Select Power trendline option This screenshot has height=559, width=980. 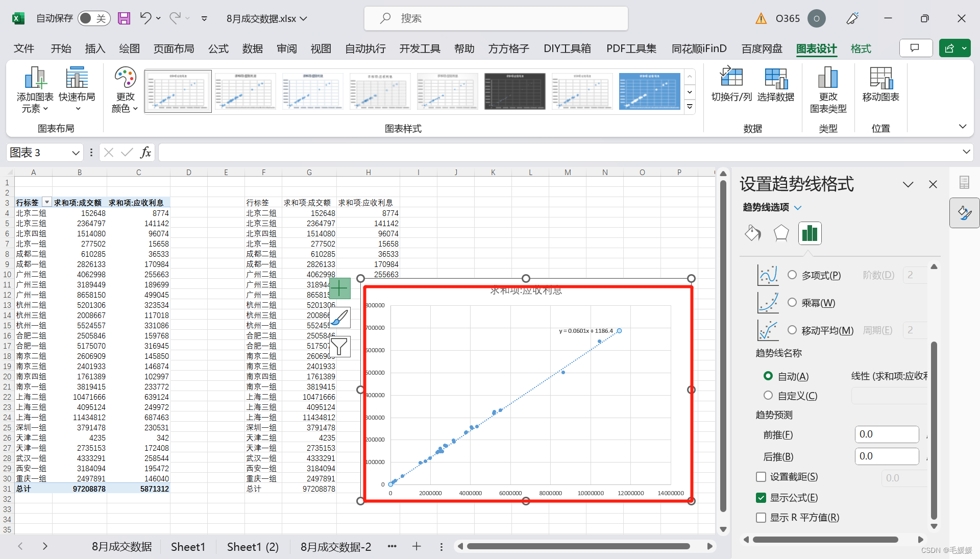point(792,302)
